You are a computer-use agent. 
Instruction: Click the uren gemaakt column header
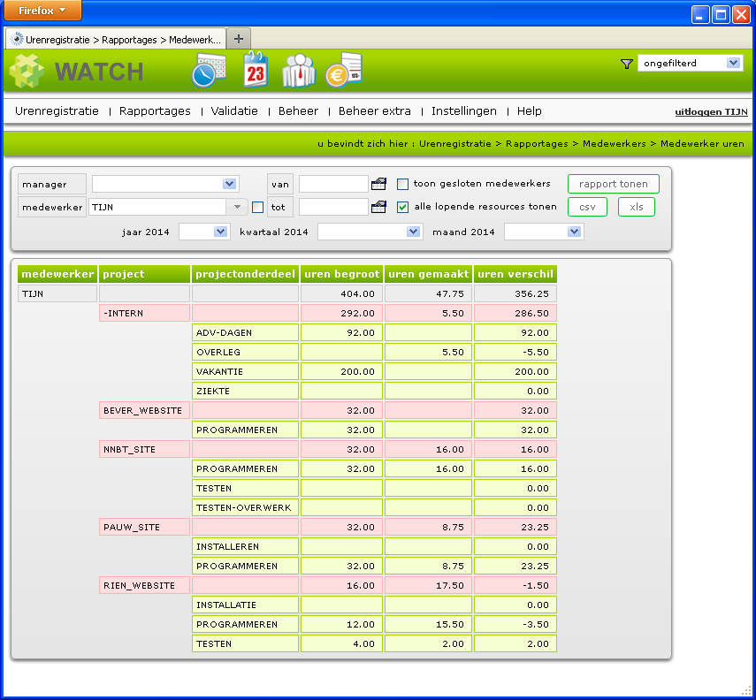[x=428, y=274]
